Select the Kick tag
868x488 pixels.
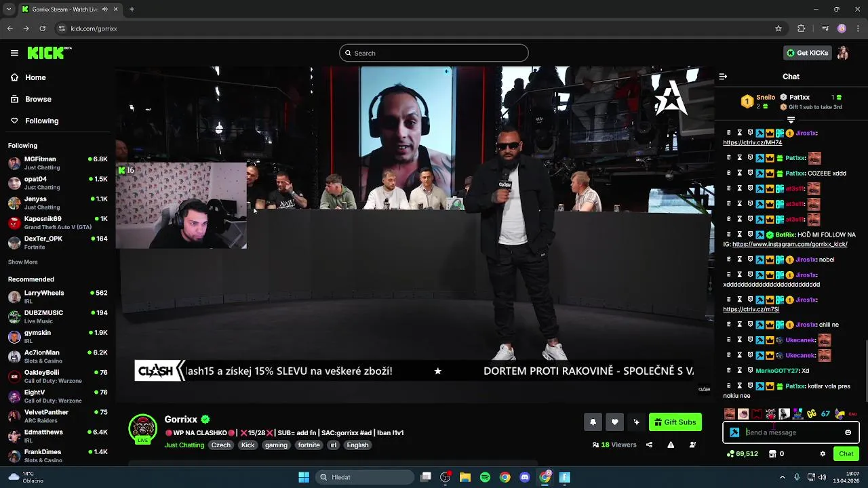[x=248, y=445]
